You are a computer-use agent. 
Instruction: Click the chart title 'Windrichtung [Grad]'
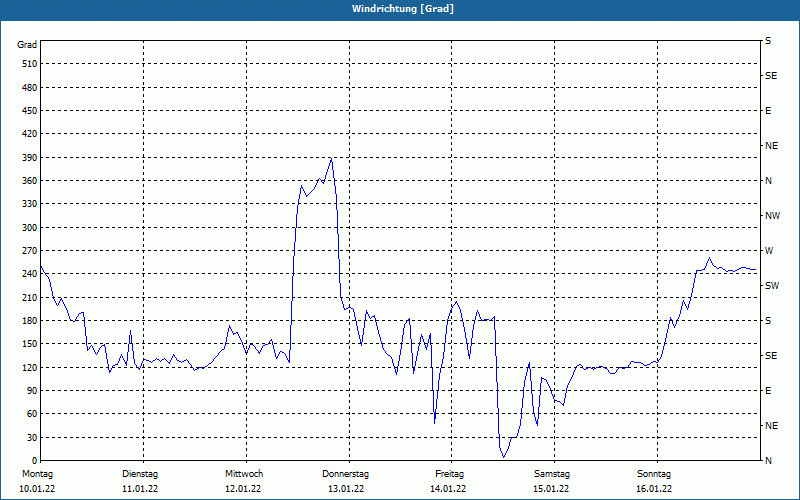pyautogui.click(x=403, y=9)
